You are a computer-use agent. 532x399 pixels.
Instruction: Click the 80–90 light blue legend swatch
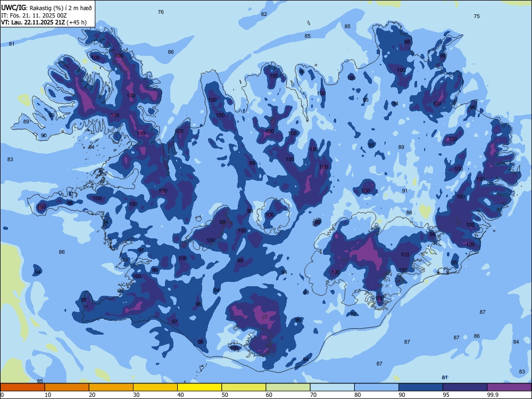coord(377,387)
